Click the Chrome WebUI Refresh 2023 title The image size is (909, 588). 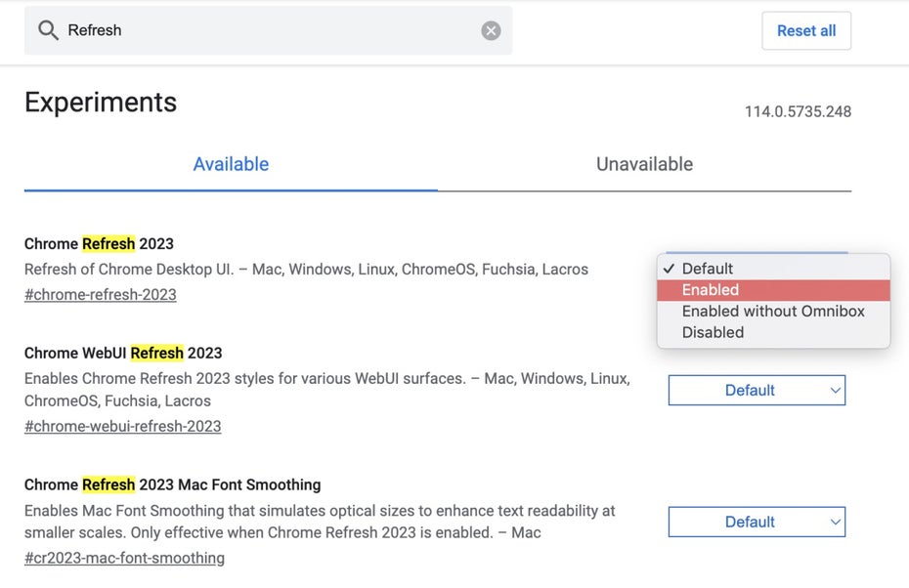tap(123, 353)
